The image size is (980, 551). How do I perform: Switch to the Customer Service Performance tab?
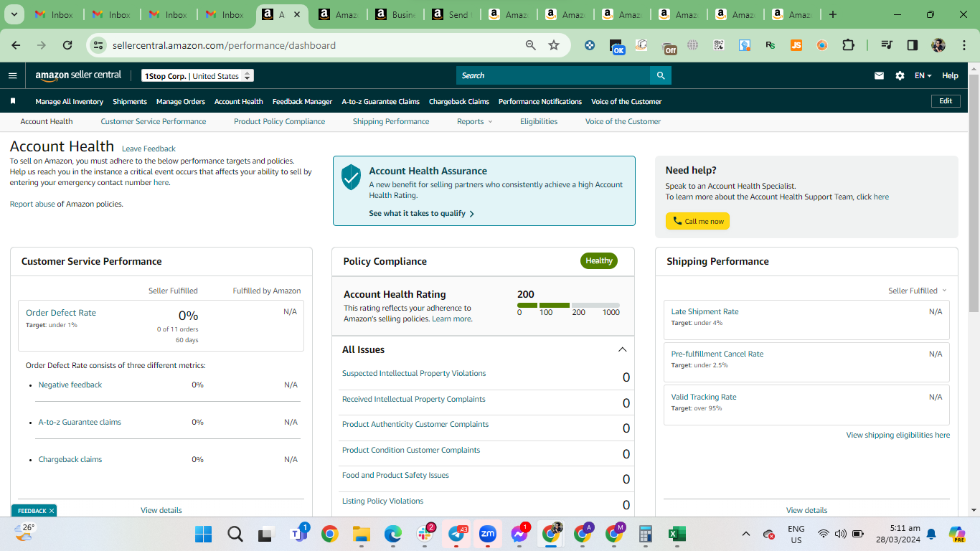154,121
